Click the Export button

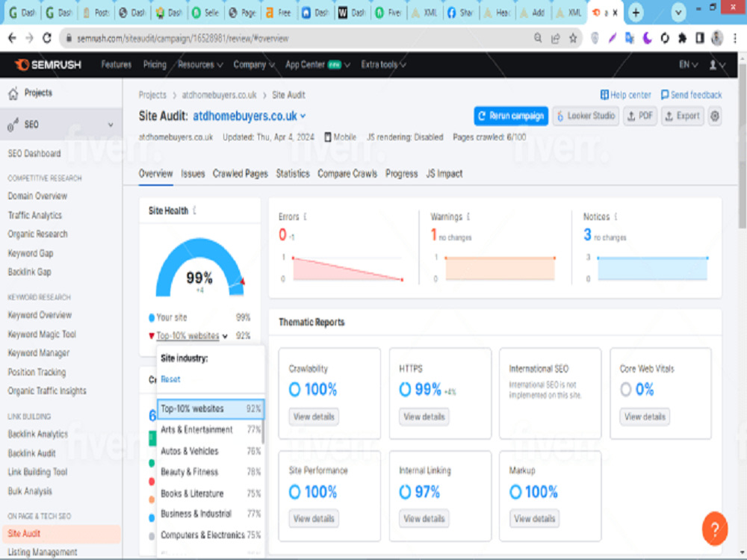[682, 116]
